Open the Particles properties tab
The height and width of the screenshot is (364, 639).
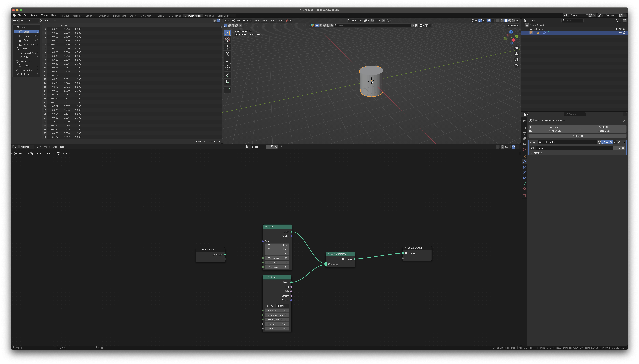[524, 167]
